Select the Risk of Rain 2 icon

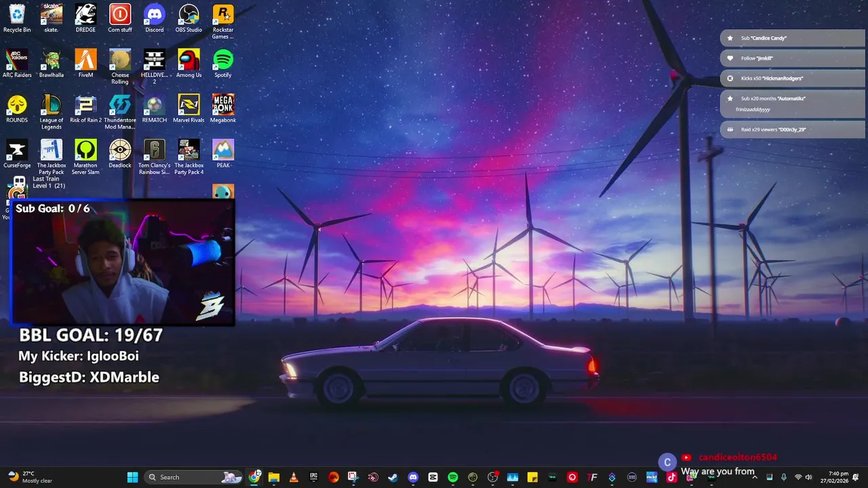85,108
